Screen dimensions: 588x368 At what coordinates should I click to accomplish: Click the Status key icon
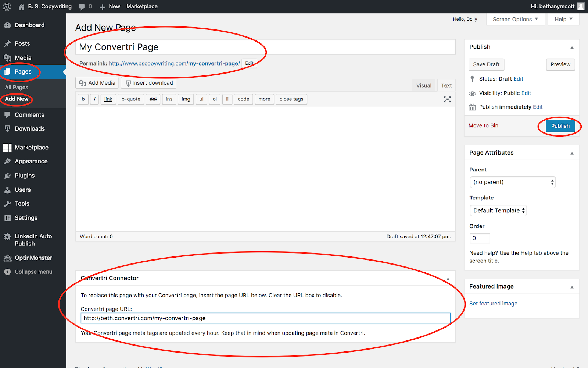pyautogui.click(x=472, y=79)
